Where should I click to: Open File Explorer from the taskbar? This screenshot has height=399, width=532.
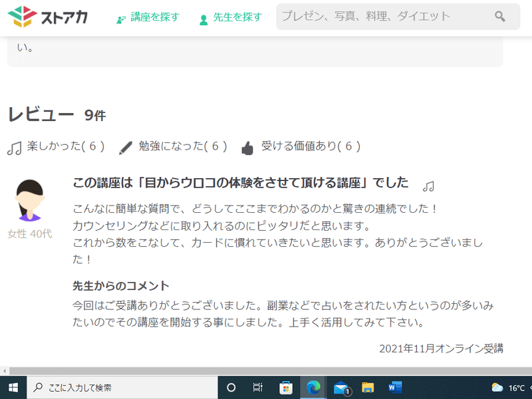point(368,387)
